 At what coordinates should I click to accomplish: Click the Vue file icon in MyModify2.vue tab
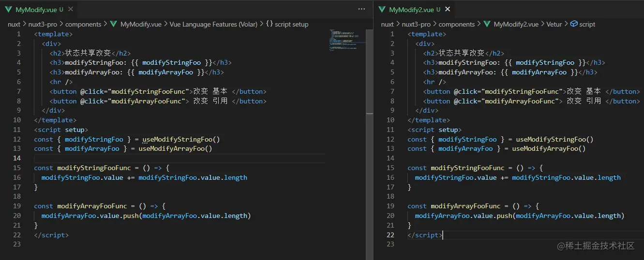(382, 10)
